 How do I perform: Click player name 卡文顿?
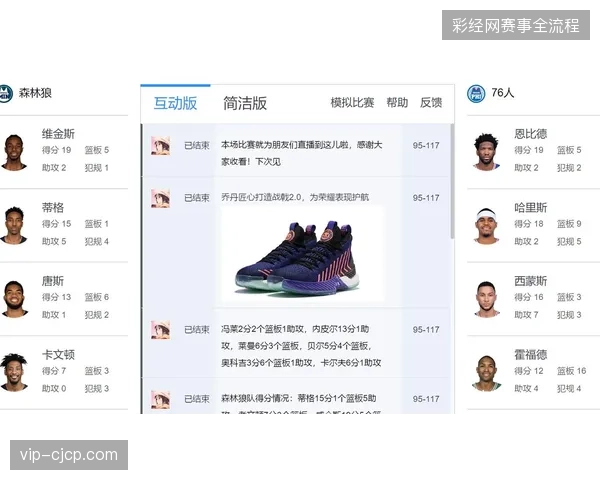point(58,355)
